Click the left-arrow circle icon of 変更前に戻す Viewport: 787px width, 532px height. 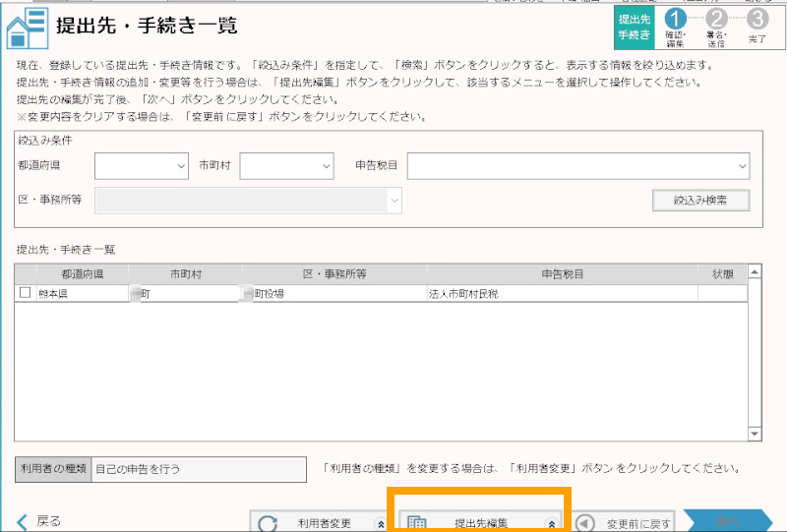tap(584, 523)
